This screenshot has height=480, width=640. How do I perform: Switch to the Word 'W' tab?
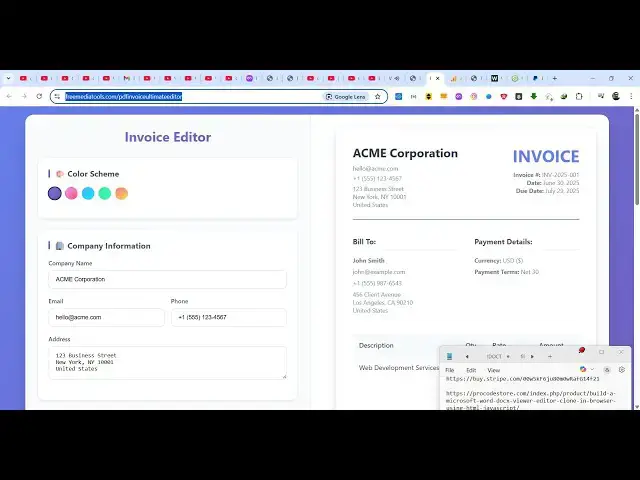coord(494,78)
